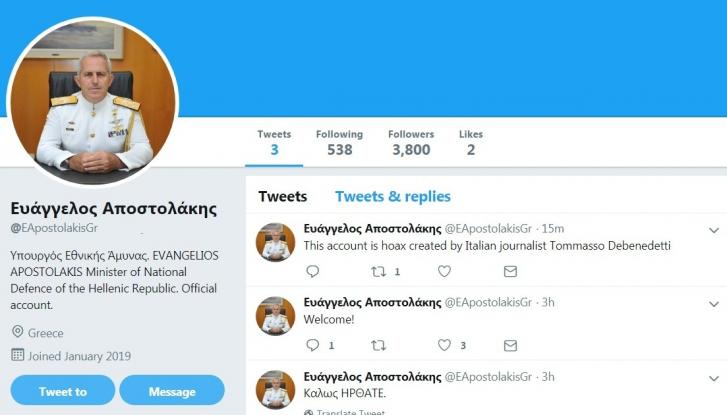This screenshot has height=415, width=727.
Task: Send Welcome! tweet via direct message
Action: coord(510,345)
